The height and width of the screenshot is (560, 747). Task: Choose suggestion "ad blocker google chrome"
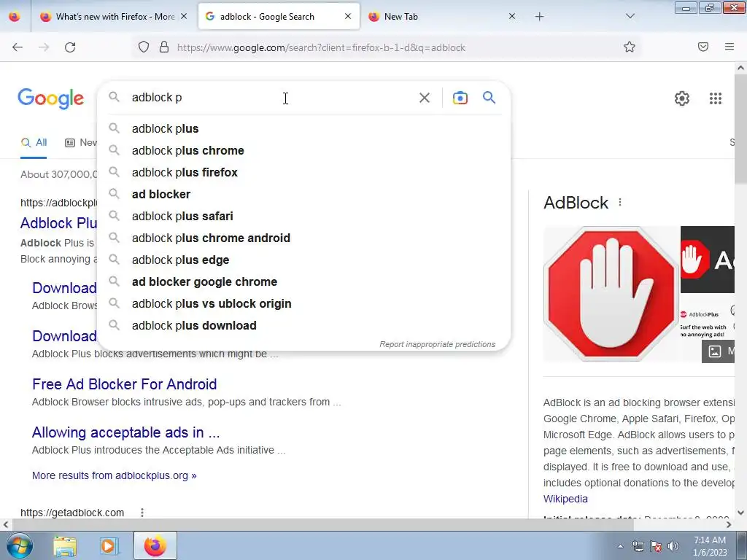(303, 282)
